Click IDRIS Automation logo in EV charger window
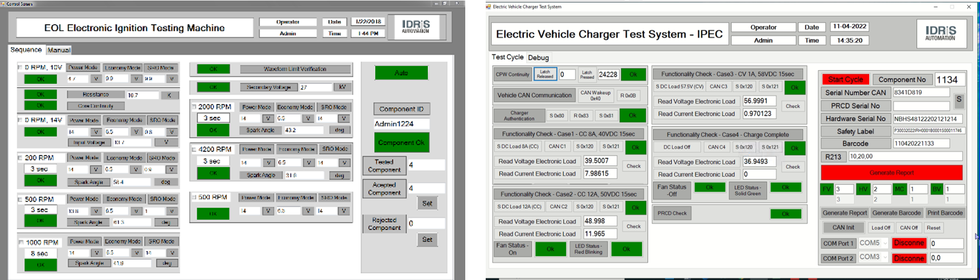Screen dimensions: 980x280 click(x=941, y=33)
